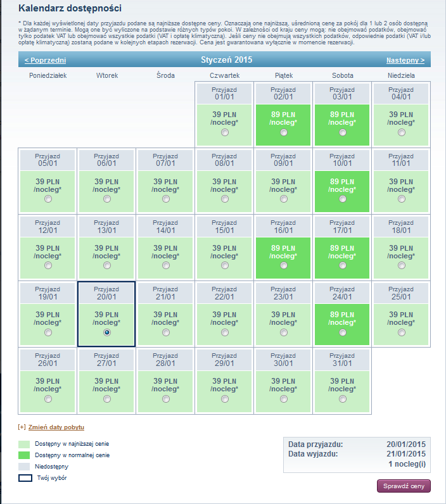Click the Niedziela column header
This screenshot has width=446, height=504.
click(401, 75)
